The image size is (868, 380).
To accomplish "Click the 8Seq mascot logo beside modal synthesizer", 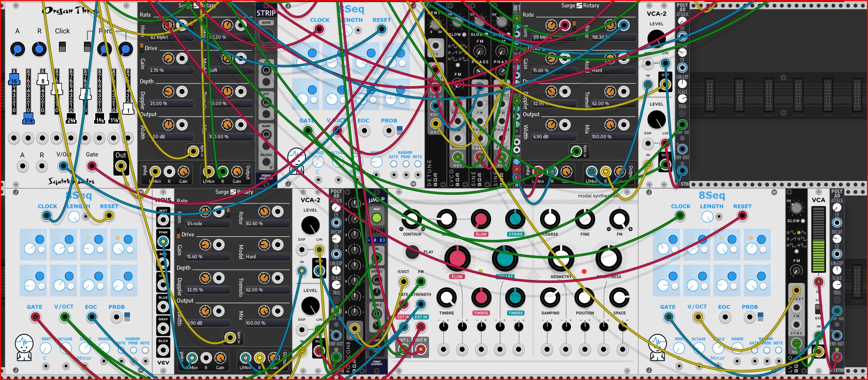I will pyautogui.click(x=657, y=347).
